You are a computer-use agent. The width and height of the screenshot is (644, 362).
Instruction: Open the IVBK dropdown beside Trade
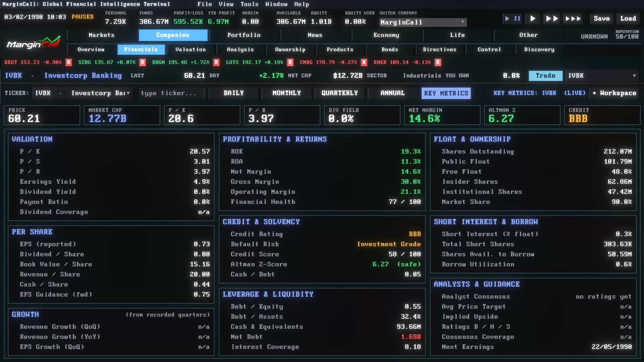click(602, 76)
